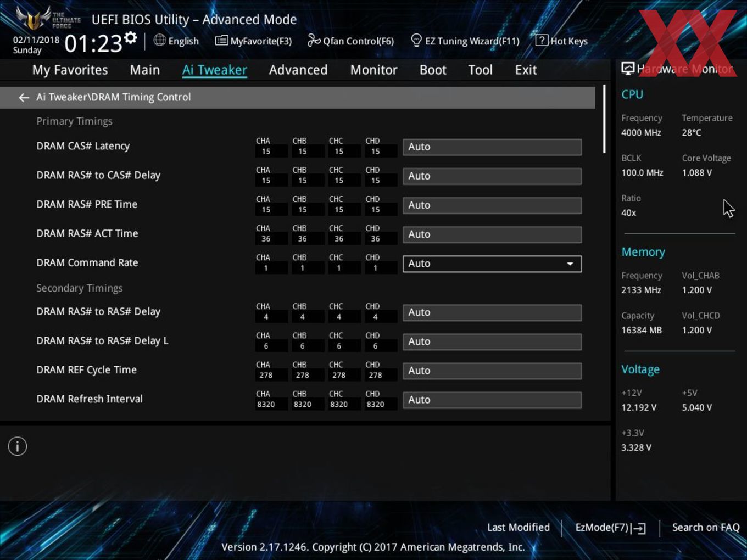Select DRAM REF Cycle Time label
Viewport: 747px width, 560px height.
[x=86, y=369]
